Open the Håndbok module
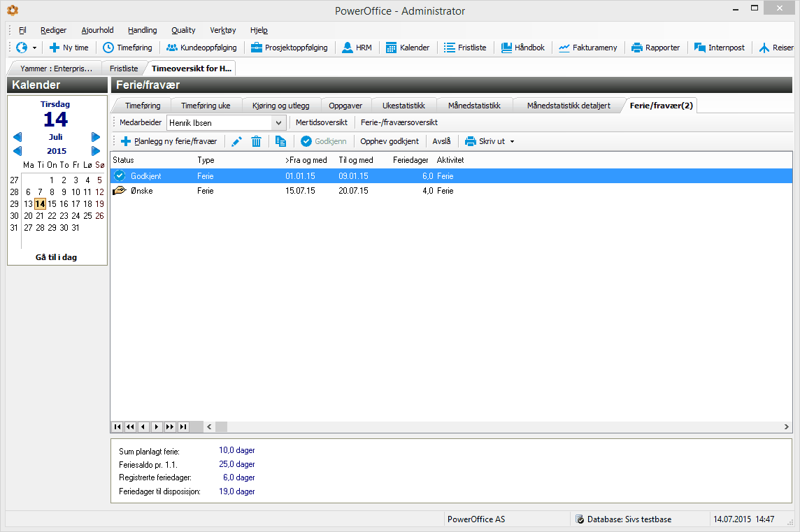 click(x=523, y=48)
